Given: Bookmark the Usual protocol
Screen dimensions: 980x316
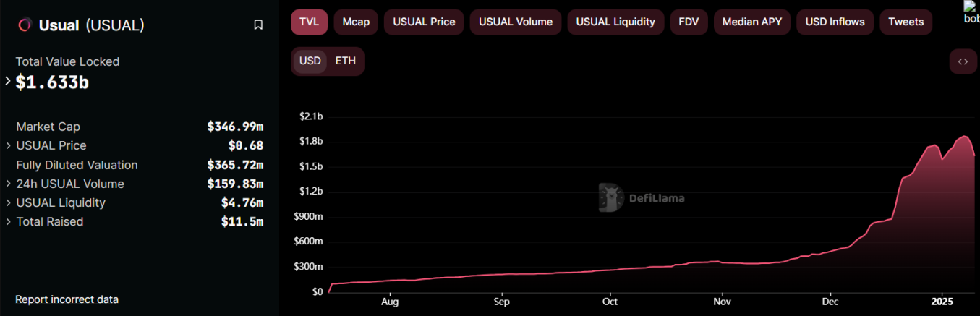Looking at the screenshot, I should [x=258, y=25].
